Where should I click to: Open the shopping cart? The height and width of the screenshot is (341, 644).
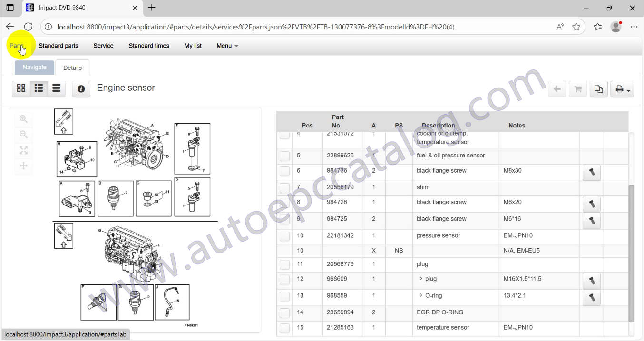577,89
